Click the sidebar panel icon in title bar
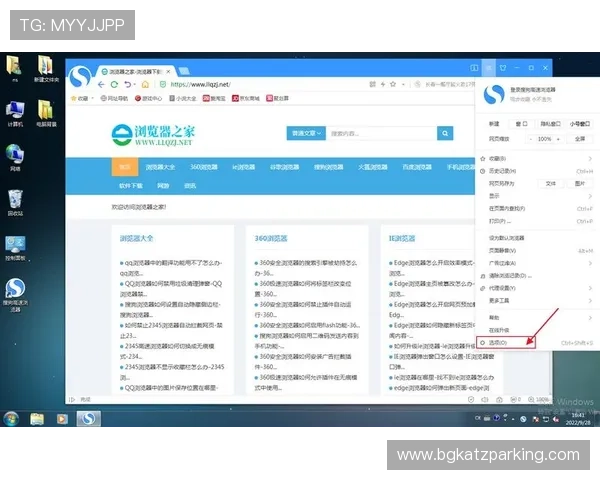600x480 pixels. [474, 68]
